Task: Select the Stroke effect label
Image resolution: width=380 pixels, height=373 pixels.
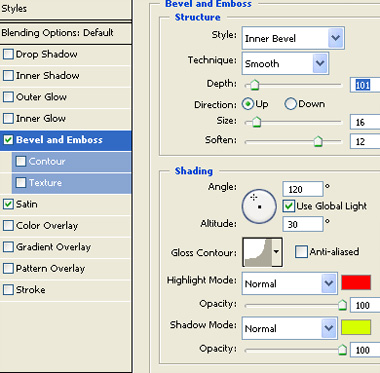Action: point(30,289)
